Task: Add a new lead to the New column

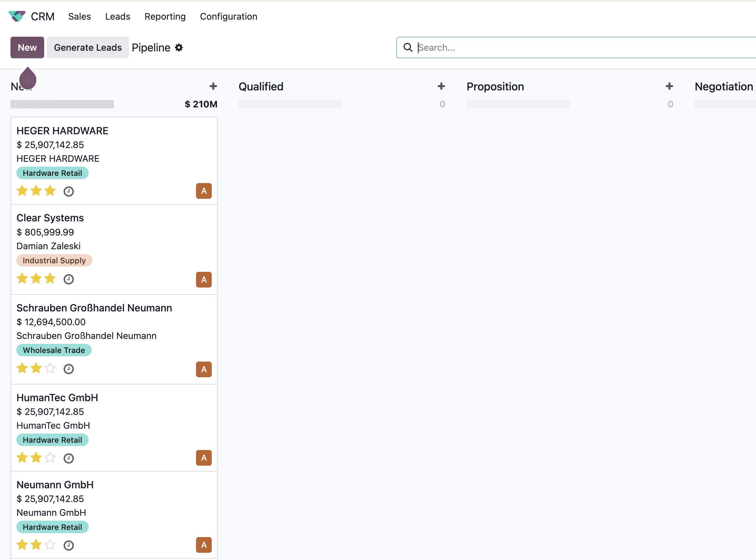Action: 213,86
